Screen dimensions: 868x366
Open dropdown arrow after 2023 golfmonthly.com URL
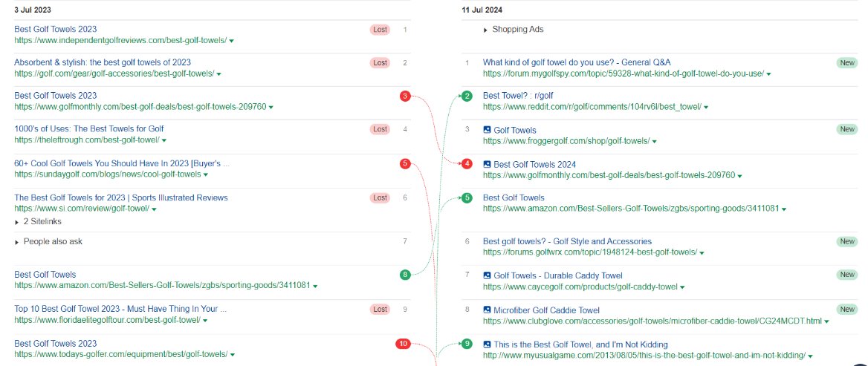tap(271, 107)
